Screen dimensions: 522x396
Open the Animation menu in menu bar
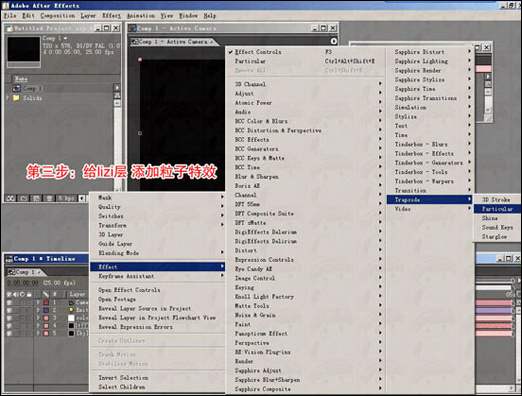click(141, 16)
